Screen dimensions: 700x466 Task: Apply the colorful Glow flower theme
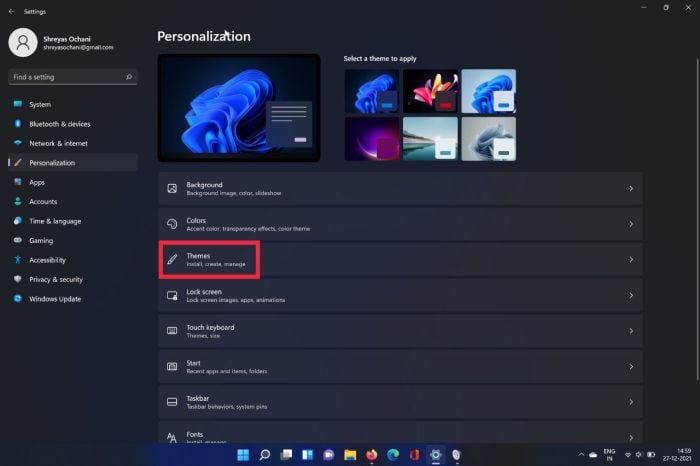(430, 91)
